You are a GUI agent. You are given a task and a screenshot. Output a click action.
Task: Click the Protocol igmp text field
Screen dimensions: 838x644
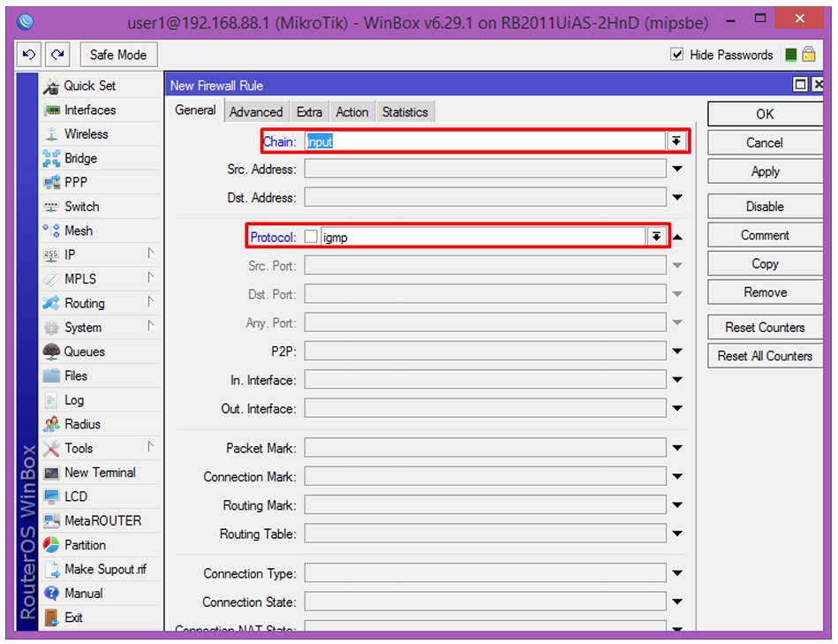click(x=483, y=237)
